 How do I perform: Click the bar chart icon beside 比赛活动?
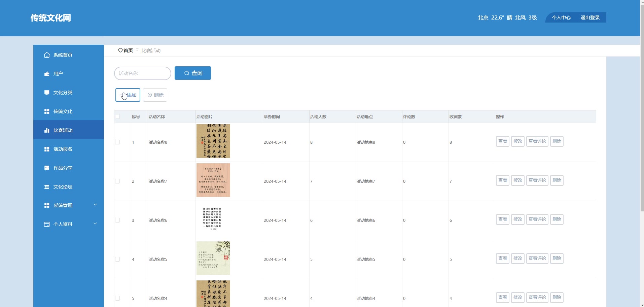pyautogui.click(x=47, y=130)
